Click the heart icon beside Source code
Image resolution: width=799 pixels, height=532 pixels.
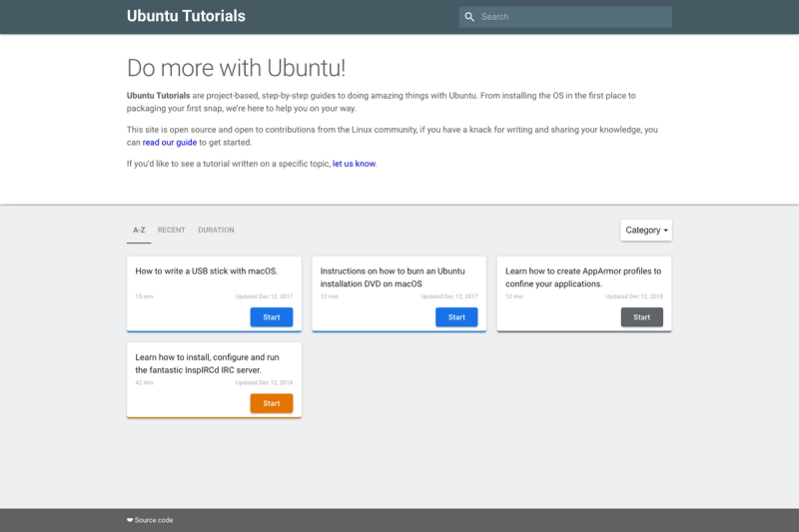(x=130, y=520)
